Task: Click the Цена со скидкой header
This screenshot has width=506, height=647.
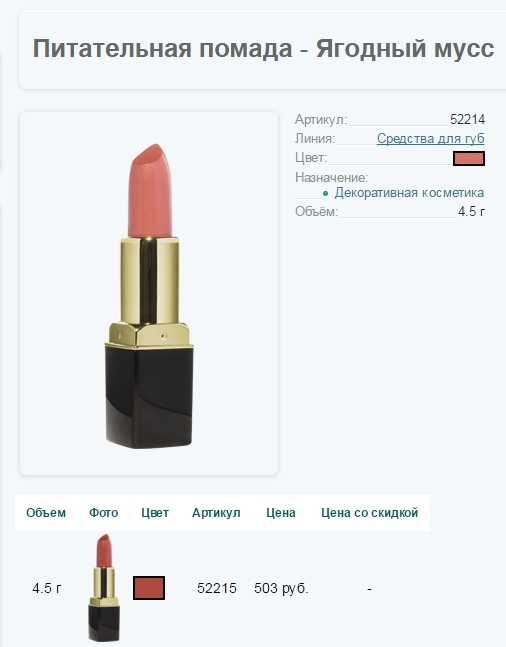Action: [369, 513]
